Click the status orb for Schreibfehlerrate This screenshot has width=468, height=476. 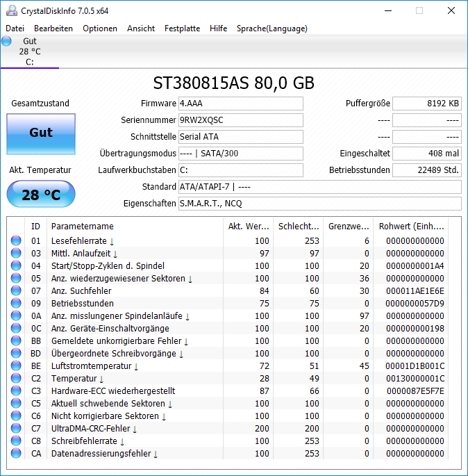click(x=16, y=441)
